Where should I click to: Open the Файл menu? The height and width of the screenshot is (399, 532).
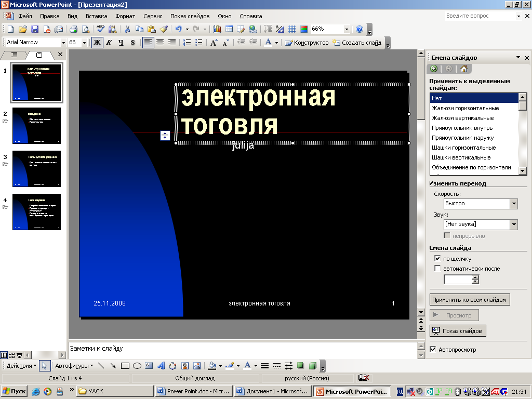click(x=25, y=16)
